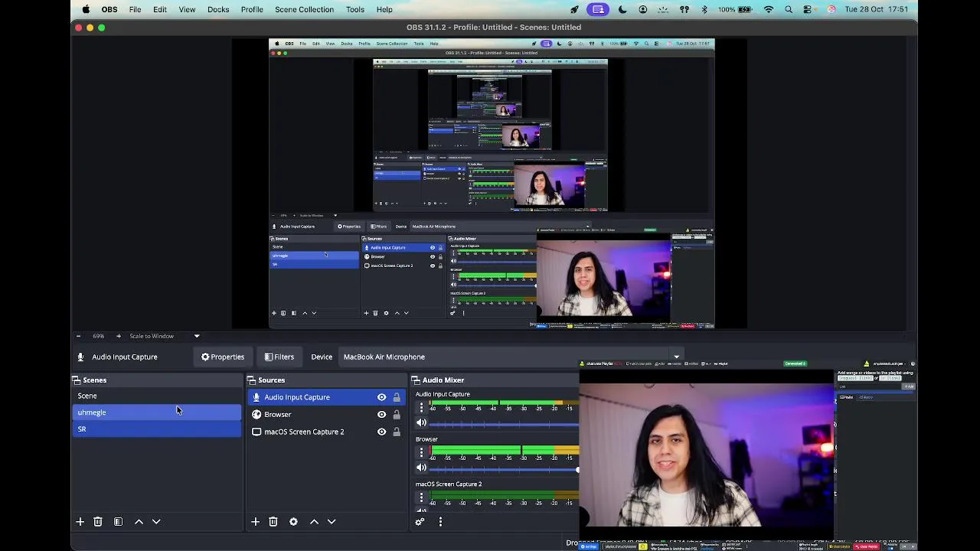This screenshot has width=980, height=551.
Task: Move selected source down arrow
Action: (332, 521)
